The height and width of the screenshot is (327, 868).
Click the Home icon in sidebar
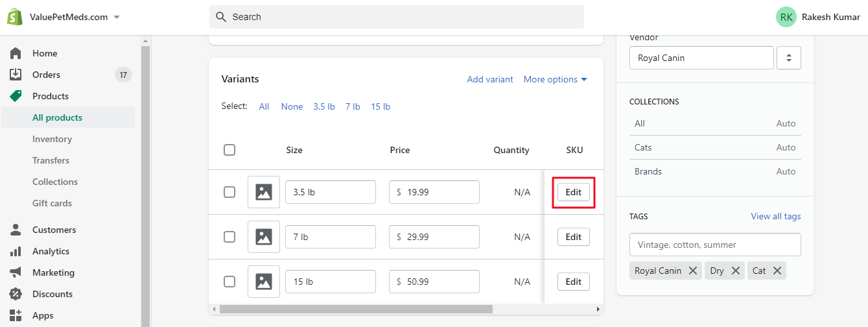click(16, 53)
